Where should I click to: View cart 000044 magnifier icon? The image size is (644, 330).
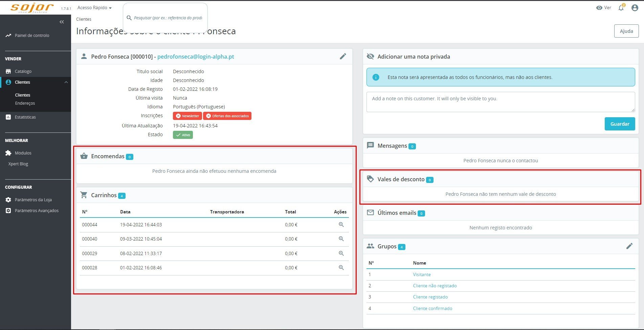point(341,225)
